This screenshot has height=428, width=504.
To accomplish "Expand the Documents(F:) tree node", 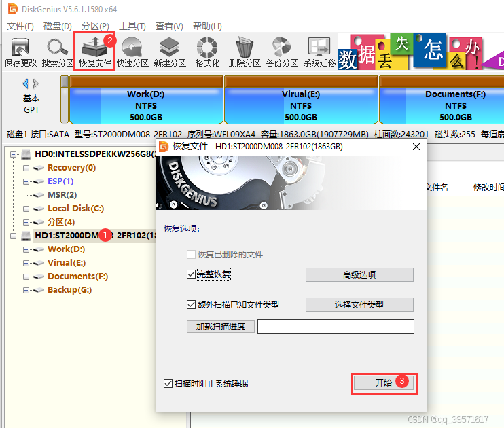I will pyautogui.click(x=26, y=277).
